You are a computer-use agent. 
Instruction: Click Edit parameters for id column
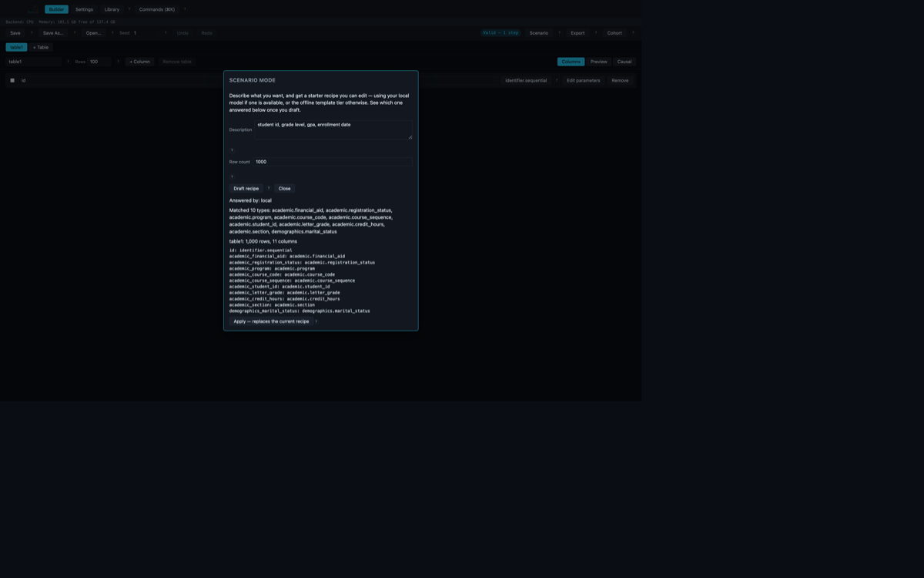(584, 80)
